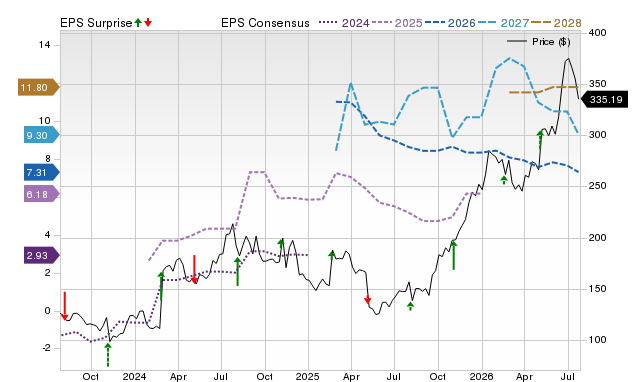
Task: Click the green beat arrow in November 2025
Action: pos(453,255)
